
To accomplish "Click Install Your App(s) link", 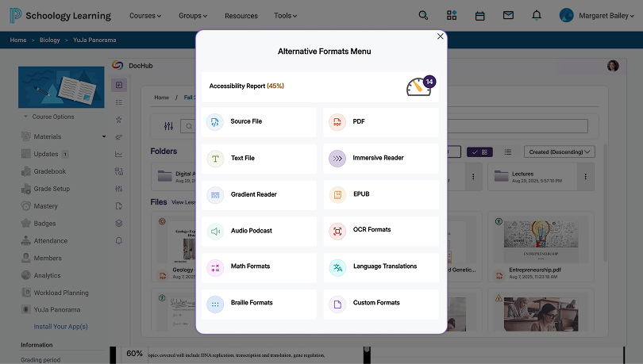I will [60, 327].
